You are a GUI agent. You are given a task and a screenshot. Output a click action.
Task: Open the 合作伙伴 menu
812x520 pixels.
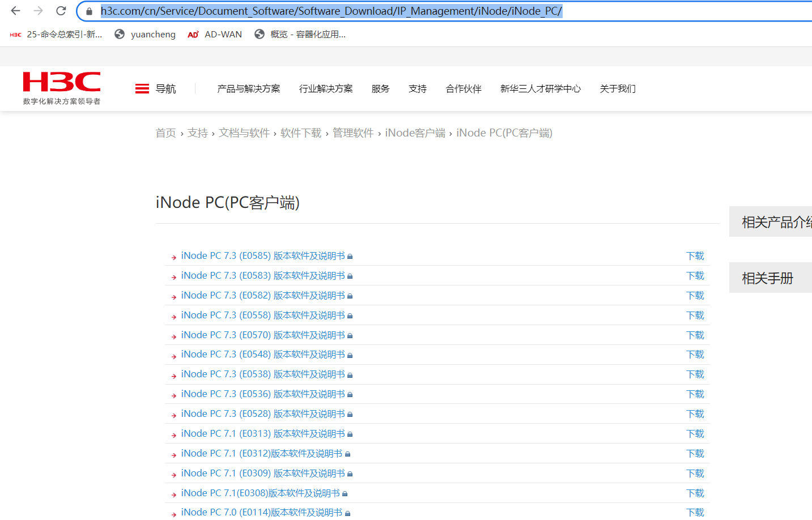(x=464, y=89)
